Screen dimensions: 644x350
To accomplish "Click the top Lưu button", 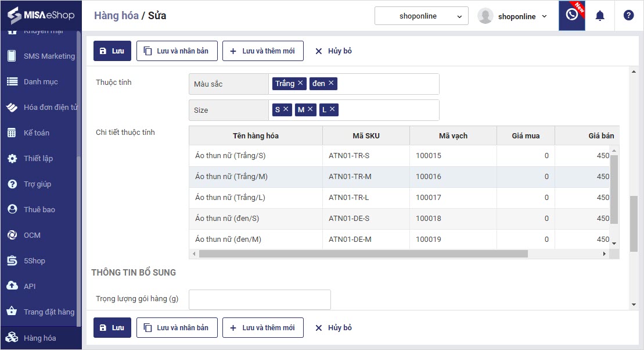I will click(x=112, y=51).
